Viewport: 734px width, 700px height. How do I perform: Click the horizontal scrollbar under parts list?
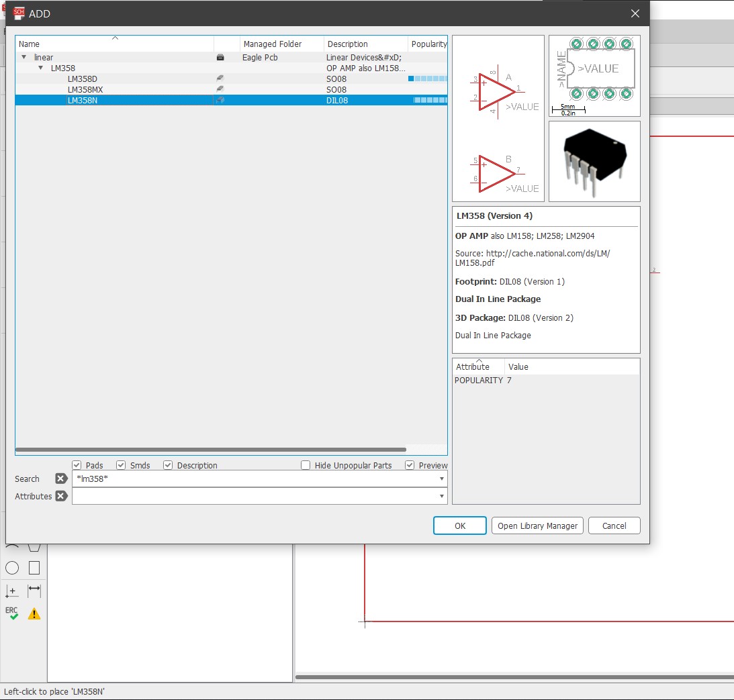coord(210,450)
